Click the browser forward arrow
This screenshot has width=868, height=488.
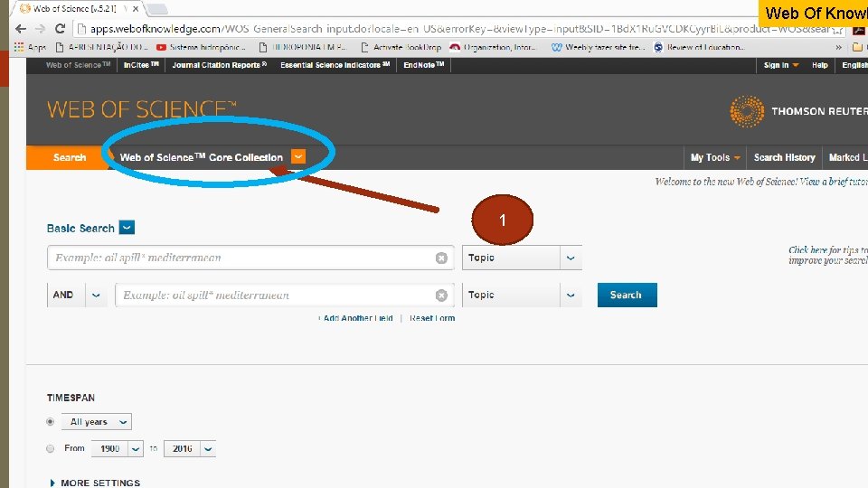[x=40, y=29]
